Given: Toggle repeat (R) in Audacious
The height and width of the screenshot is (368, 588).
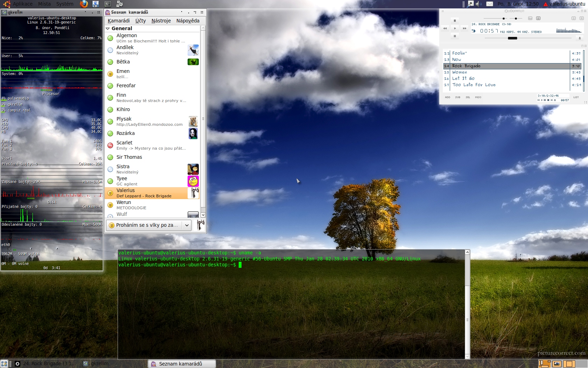Looking at the screenshot, I should pos(581,18).
